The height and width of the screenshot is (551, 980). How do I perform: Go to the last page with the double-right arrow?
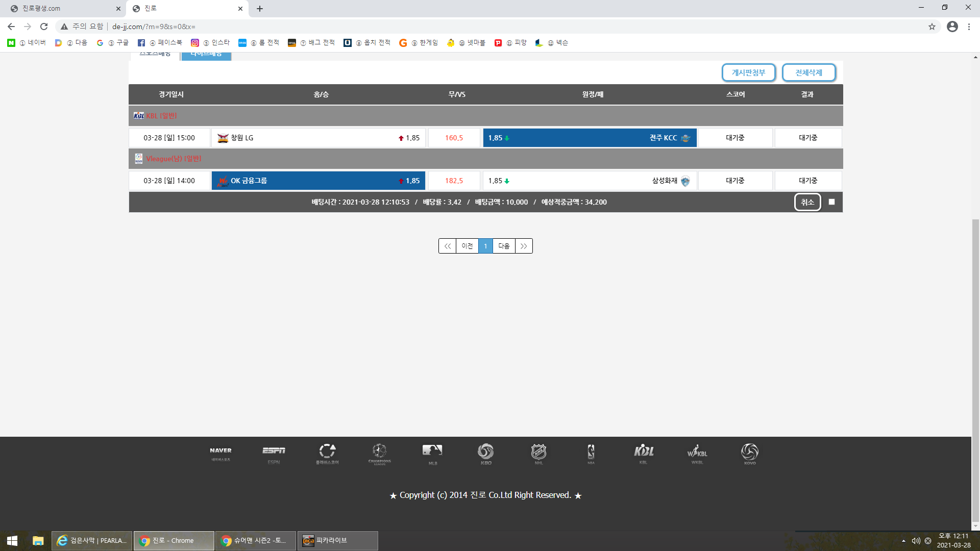(524, 246)
